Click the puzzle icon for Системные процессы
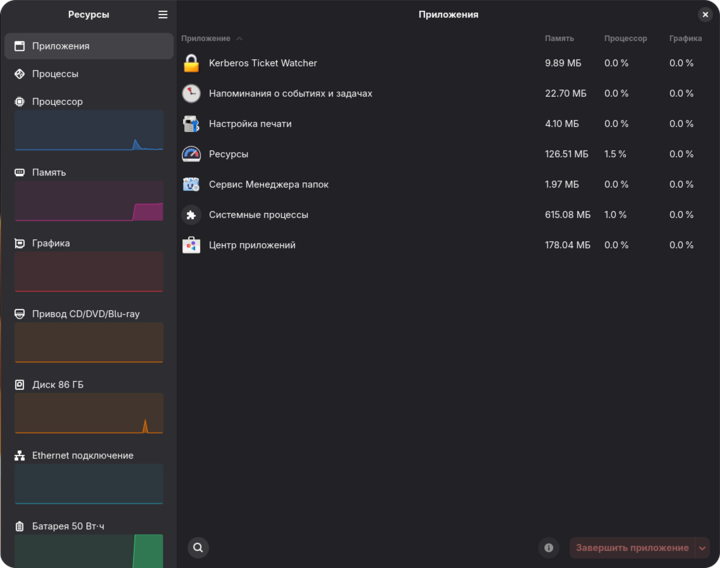 [191, 214]
